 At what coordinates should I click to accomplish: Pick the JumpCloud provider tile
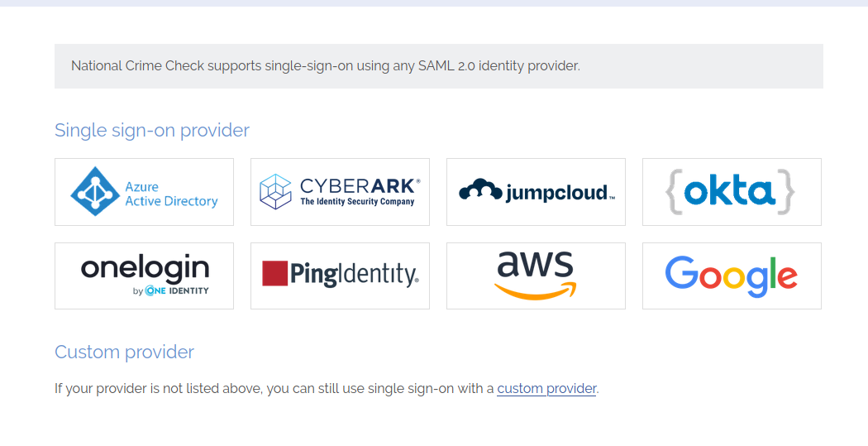pos(536,192)
